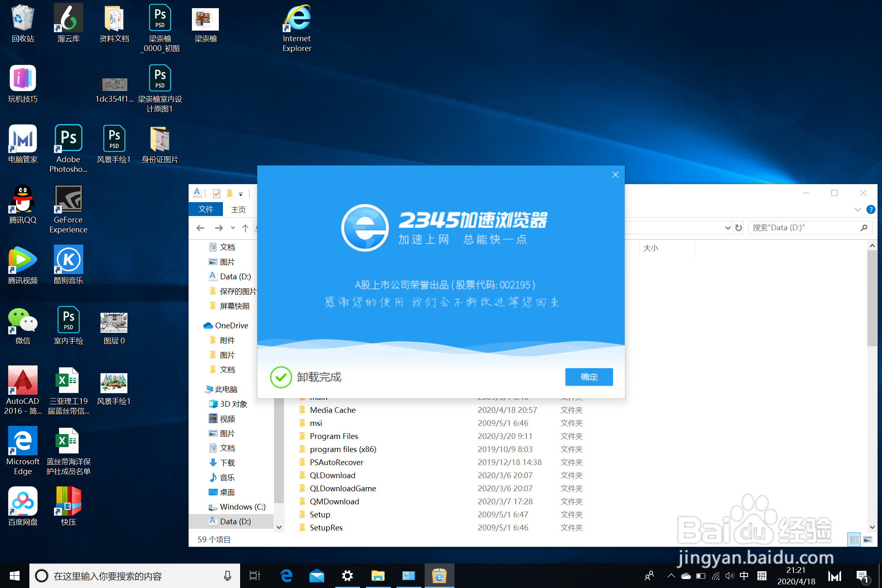Launch 腾讯QQ desktop shortcut
The image size is (882, 588).
[23, 205]
